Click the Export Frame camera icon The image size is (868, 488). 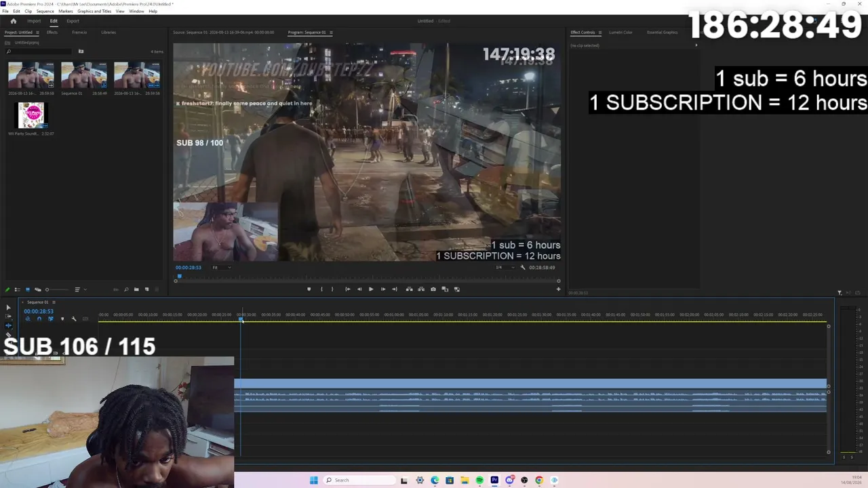click(x=433, y=289)
